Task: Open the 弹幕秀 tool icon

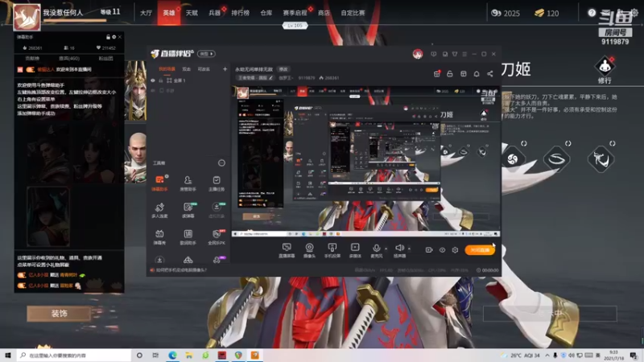Action: tap(159, 237)
